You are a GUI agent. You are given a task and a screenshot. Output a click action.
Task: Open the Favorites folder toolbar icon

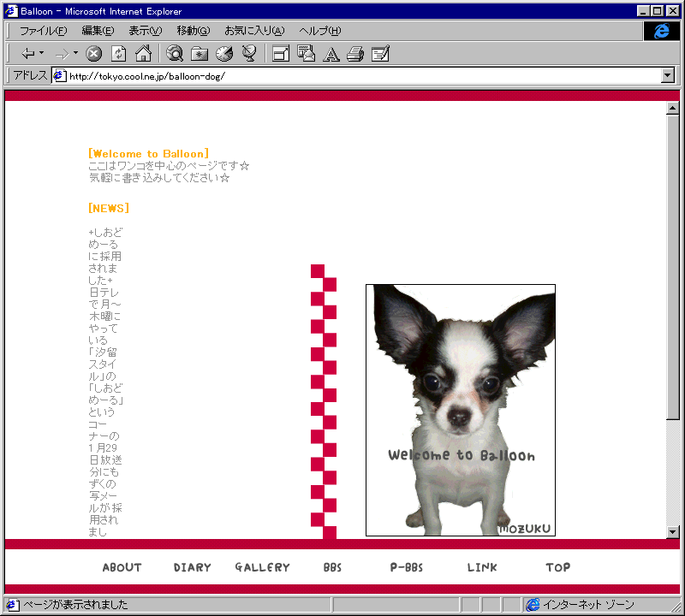[200, 54]
